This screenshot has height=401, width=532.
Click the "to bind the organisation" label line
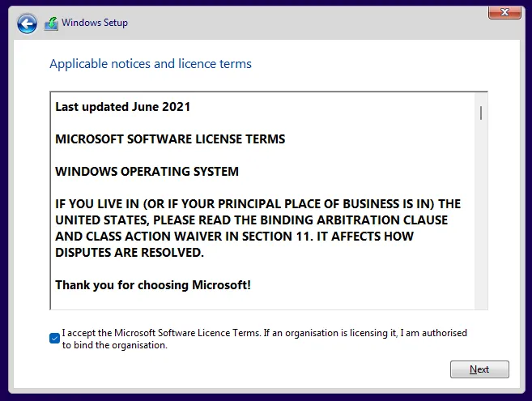tap(114, 345)
